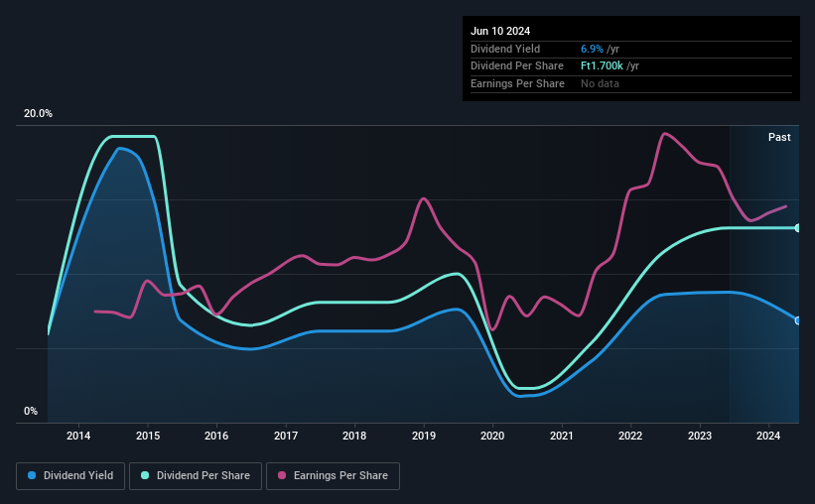The image size is (815, 504).
Task: Click Dividend Yield row label in tooltip
Action: click(x=505, y=49)
